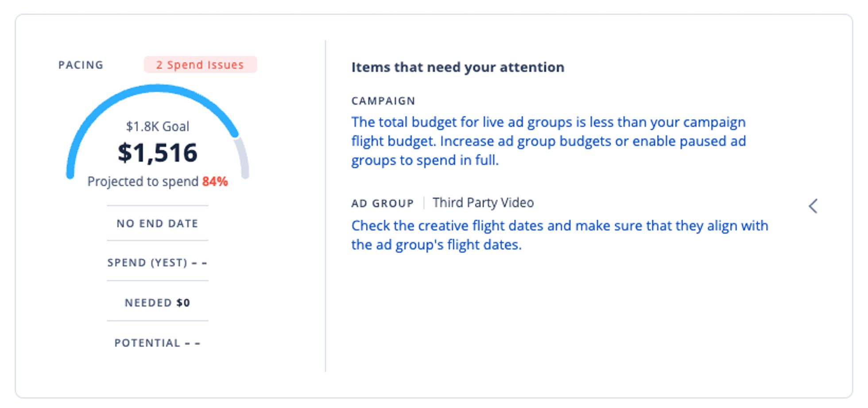The image size is (868, 408).
Task: Click the 2 Spend Issues badge
Action: (200, 65)
